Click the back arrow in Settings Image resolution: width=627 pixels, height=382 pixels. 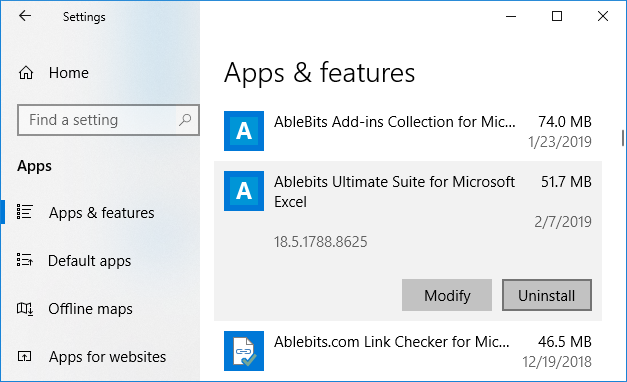pyautogui.click(x=25, y=16)
